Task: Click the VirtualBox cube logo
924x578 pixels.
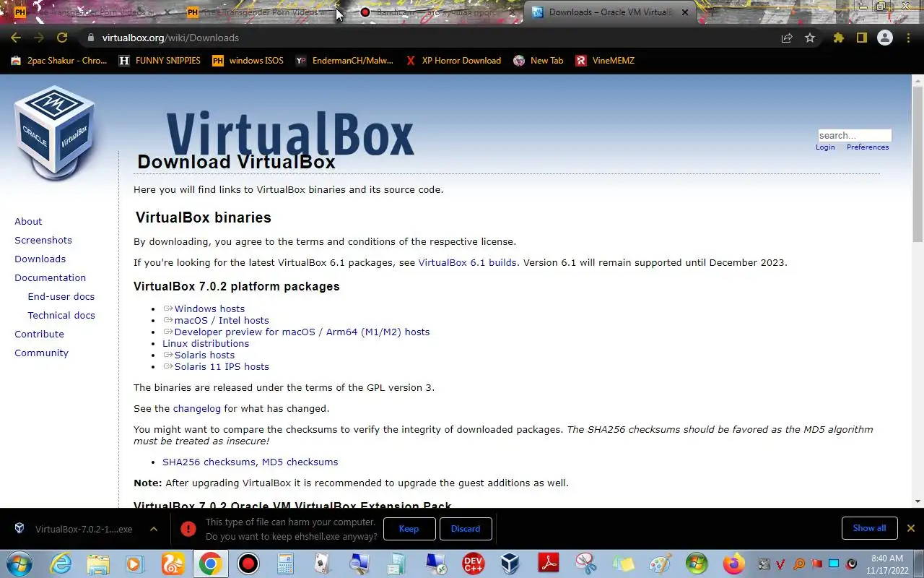Action: pyautogui.click(x=54, y=132)
